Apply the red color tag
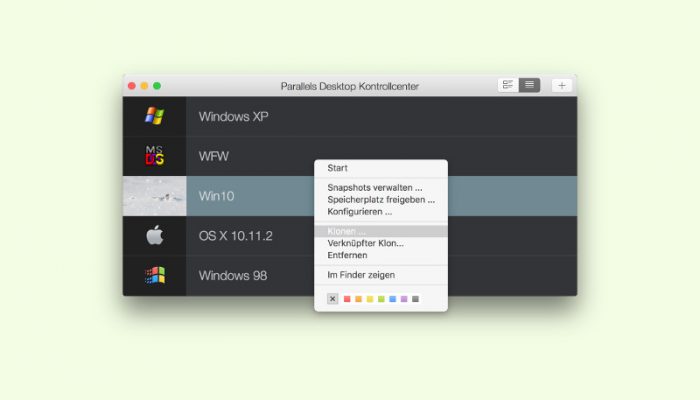This screenshot has height=400, width=700. pyautogui.click(x=347, y=299)
